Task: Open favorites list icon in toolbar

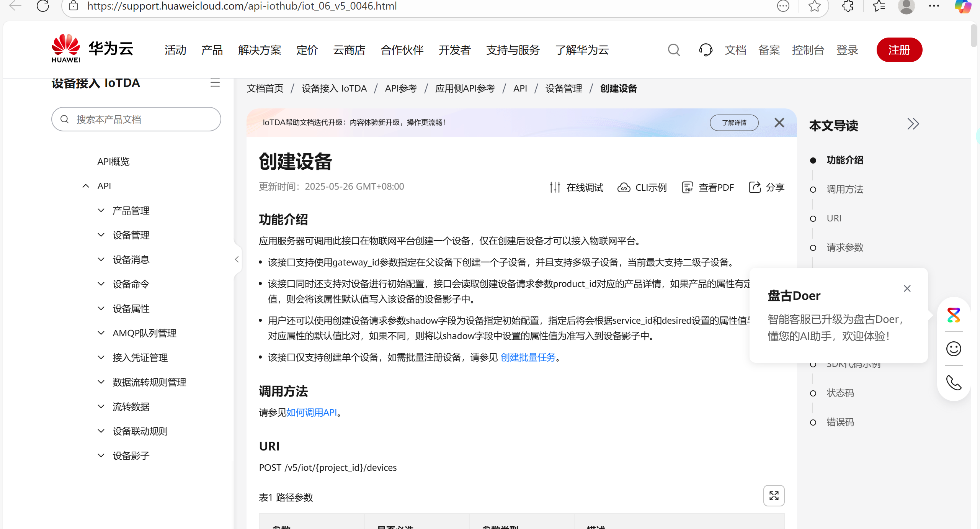Action: [879, 6]
